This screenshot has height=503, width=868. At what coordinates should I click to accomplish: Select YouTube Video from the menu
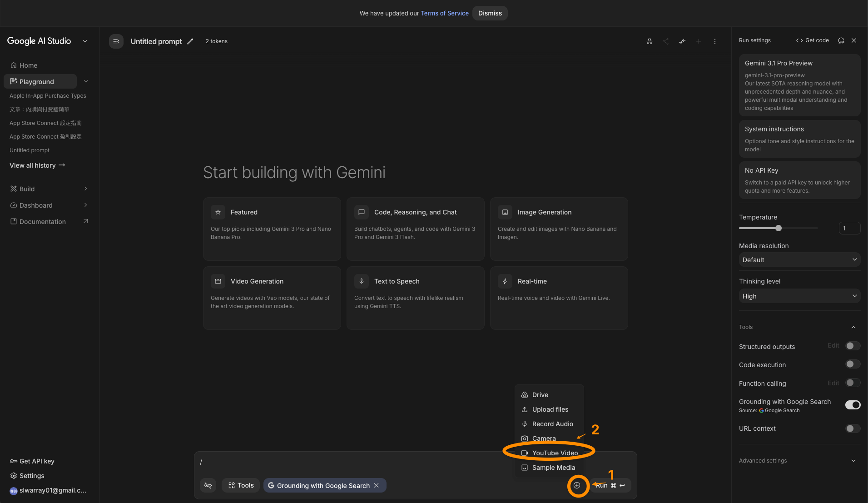[x=555, y=453]
